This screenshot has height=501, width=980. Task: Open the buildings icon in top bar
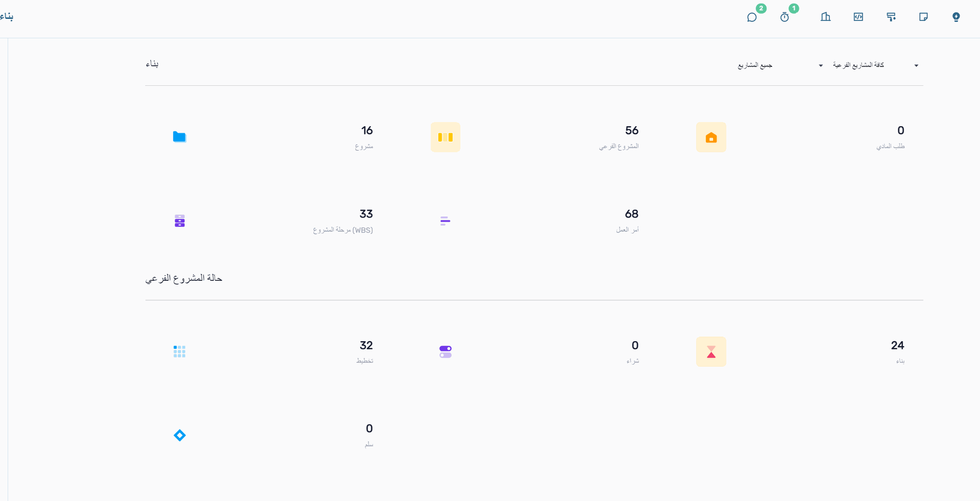(825, 17)
